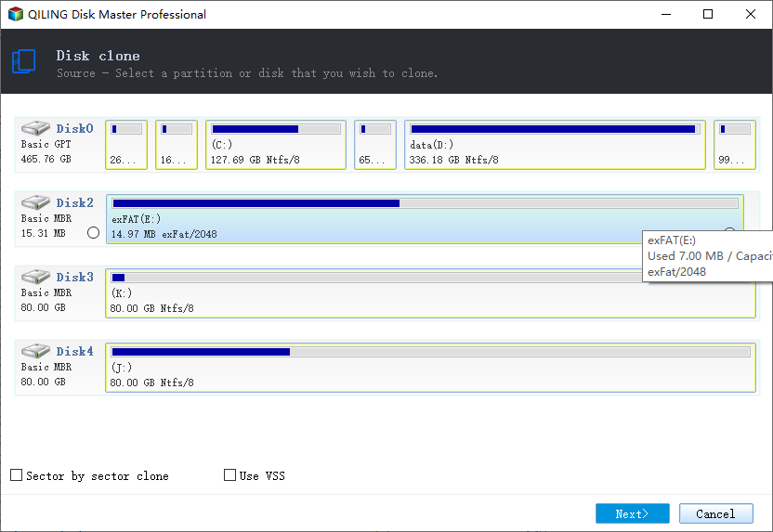
Task: Click the QILING app logo in title bar
Action: click(16, 14)
